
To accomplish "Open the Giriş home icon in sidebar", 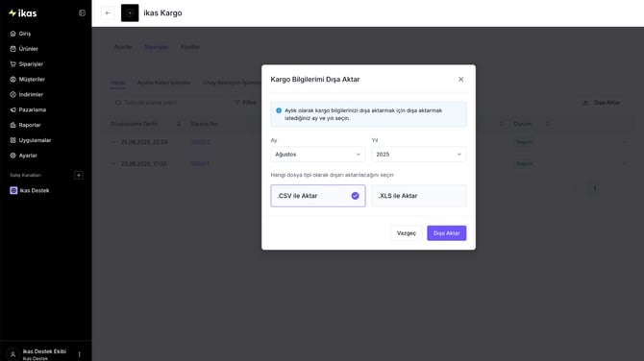I will click(12, 34).
